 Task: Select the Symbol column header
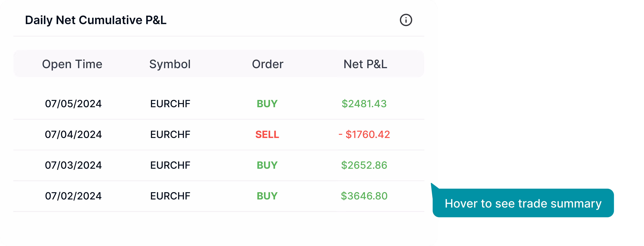170,64
